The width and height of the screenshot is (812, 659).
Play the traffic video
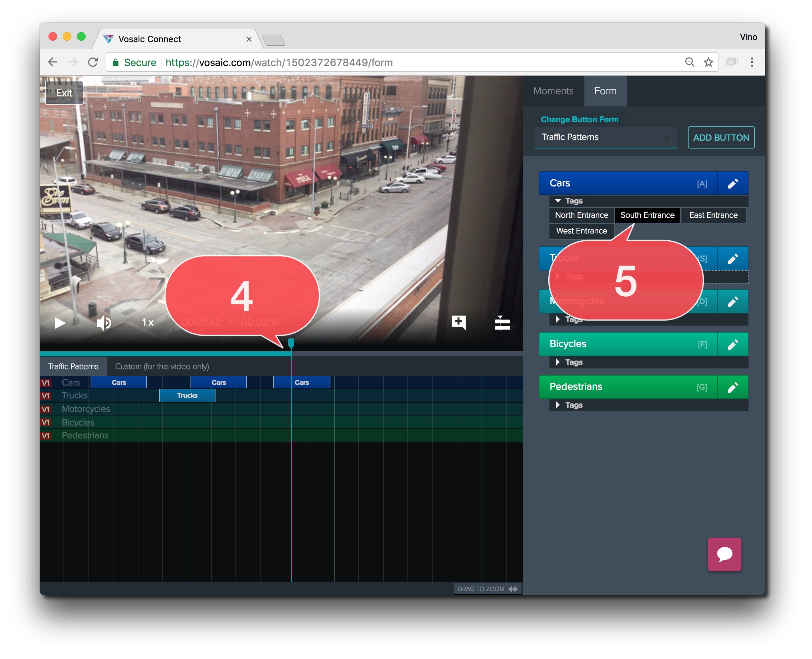pyautogui.click(x=60, y=323)
